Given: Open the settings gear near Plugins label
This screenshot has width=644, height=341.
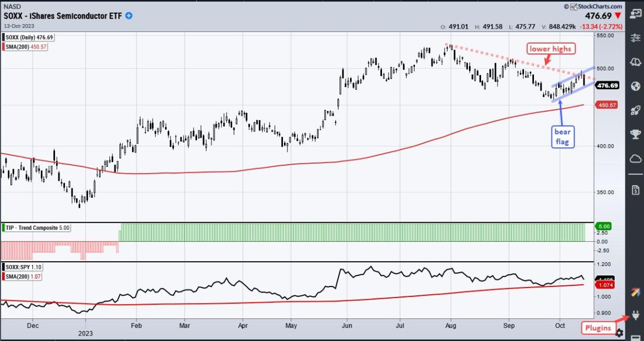Looking at the screenshot, I should [619, 333].
